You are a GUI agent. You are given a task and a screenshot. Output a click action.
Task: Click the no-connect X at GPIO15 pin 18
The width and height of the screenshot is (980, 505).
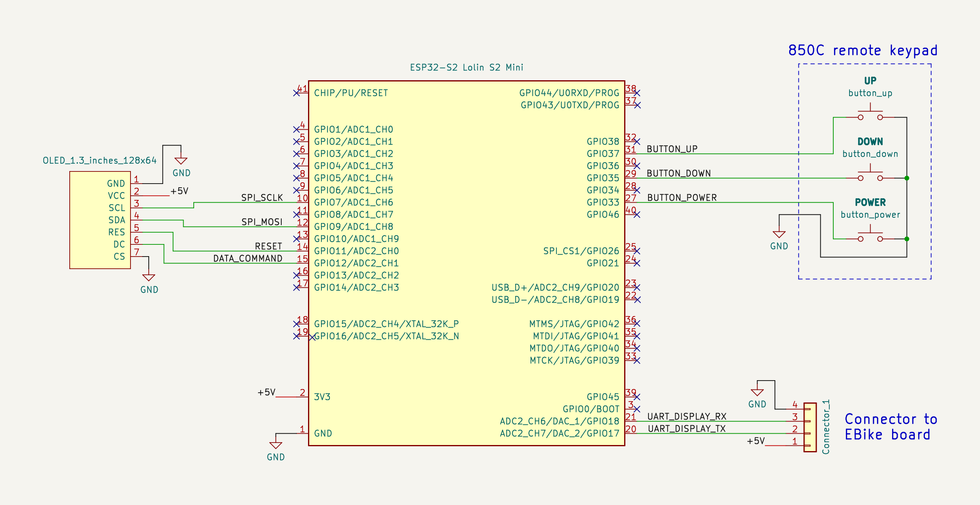296,324
